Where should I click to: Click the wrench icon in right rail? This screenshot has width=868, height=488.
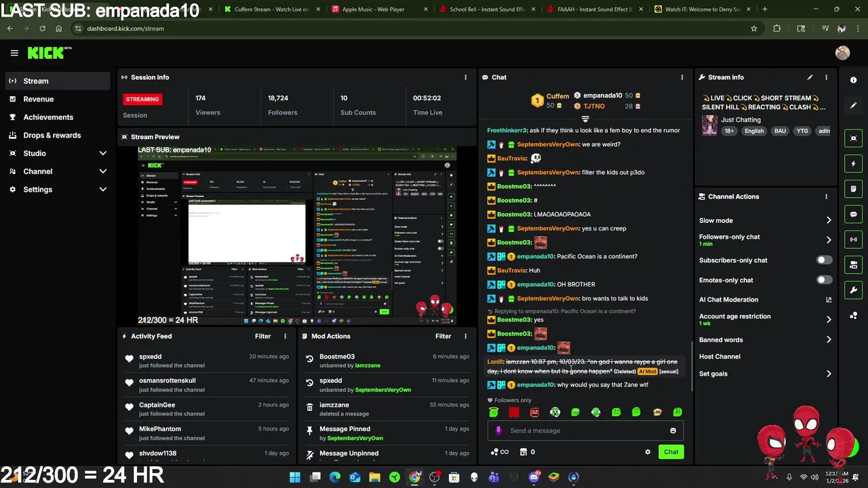(x=853, y=290)
